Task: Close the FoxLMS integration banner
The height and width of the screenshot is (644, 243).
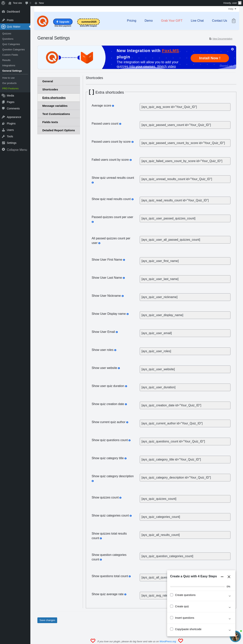Action: pyautogui.click(x=232, y=49)
